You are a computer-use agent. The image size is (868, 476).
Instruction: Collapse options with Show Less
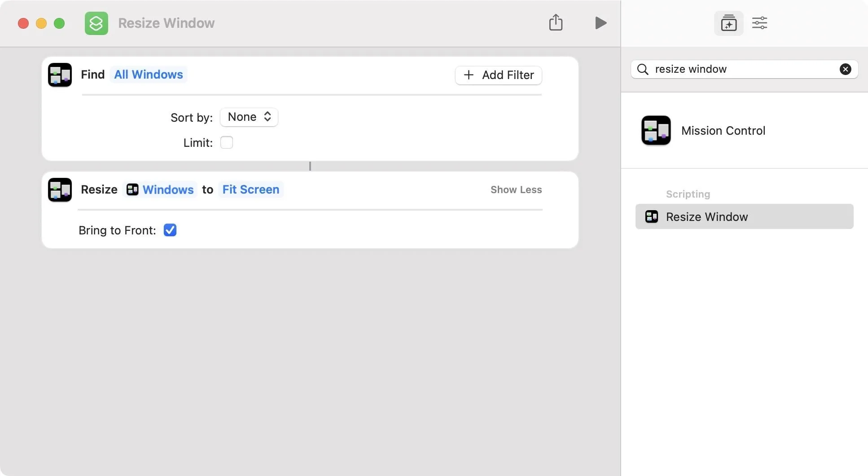pyautogui.click(x=516, y=190)
